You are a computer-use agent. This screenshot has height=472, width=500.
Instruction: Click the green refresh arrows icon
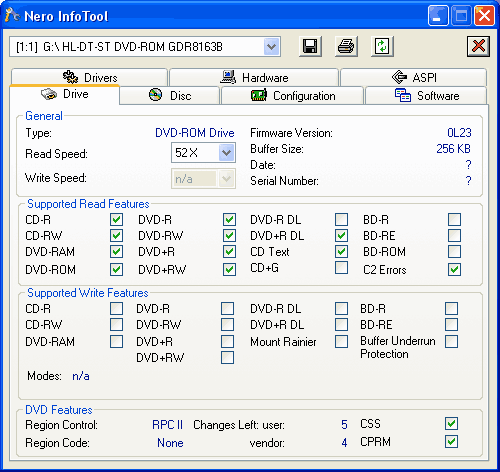click(x=382, y=46)
